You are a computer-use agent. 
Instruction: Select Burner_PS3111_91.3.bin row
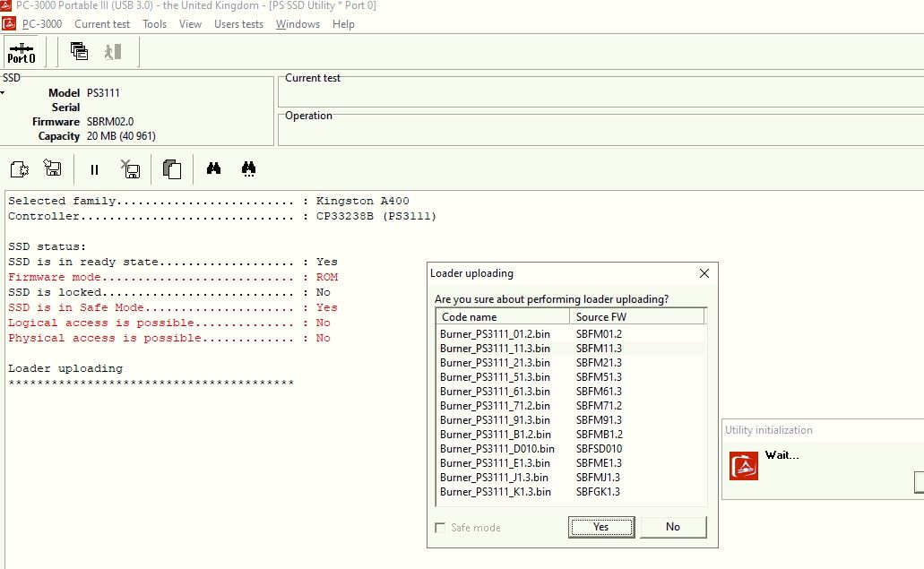pos(571,420)
